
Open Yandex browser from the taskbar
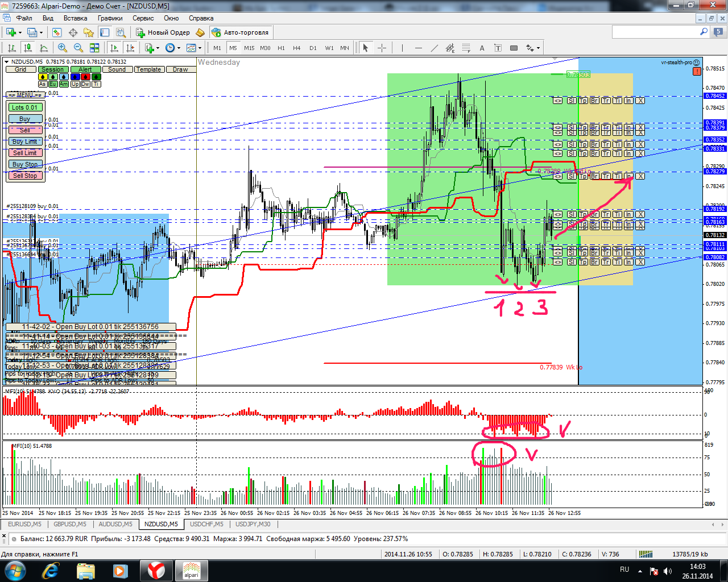pos(156,570)
